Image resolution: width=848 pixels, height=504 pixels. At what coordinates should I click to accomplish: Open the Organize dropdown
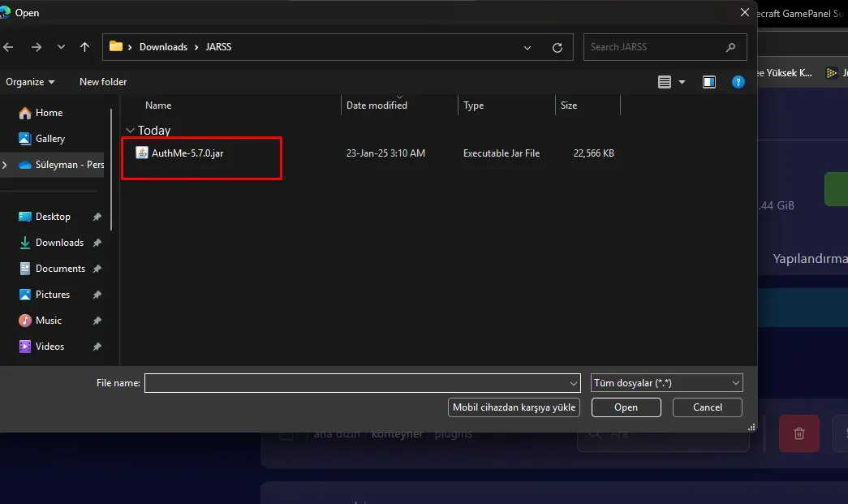[31, 82]
